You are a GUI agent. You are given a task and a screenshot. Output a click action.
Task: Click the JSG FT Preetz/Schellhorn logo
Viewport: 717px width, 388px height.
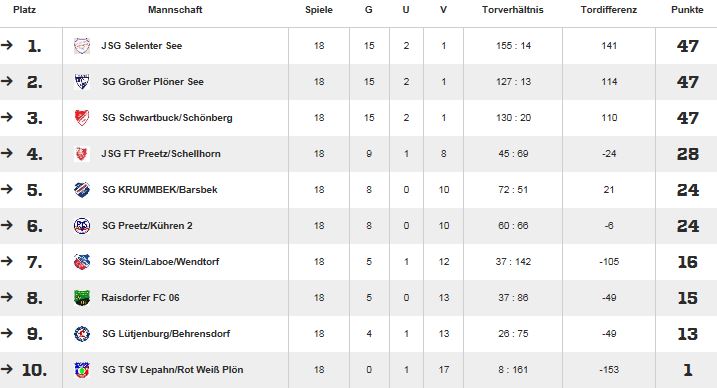(82, 154)
